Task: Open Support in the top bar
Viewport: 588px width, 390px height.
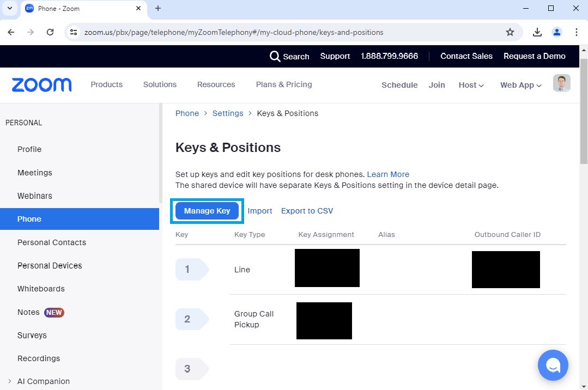Action: click(335, 56)
